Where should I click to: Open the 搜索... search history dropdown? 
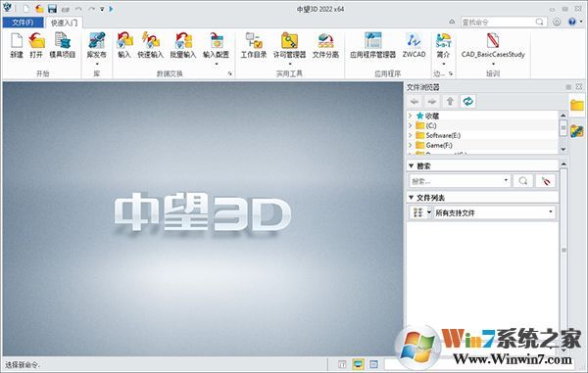[x=506, y=181]
